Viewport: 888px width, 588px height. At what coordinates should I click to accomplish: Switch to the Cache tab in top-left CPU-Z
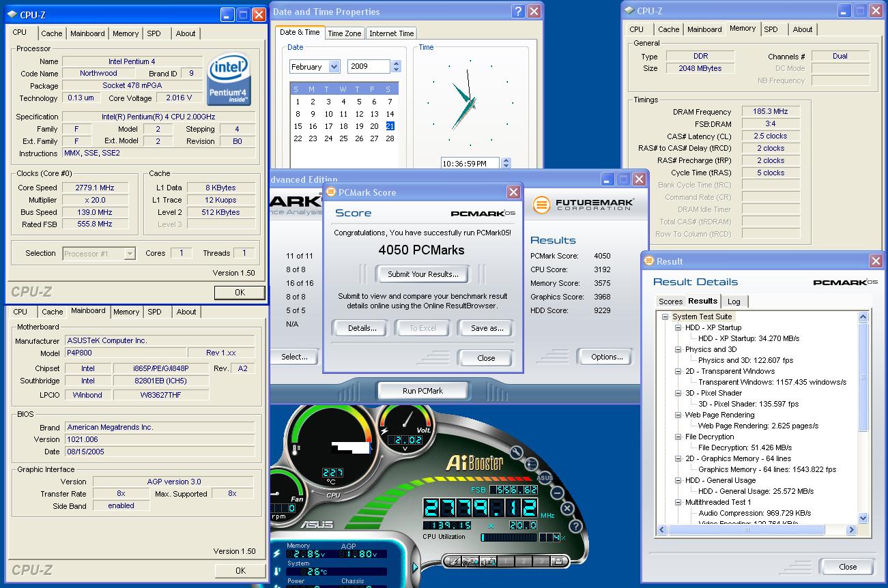52,33
